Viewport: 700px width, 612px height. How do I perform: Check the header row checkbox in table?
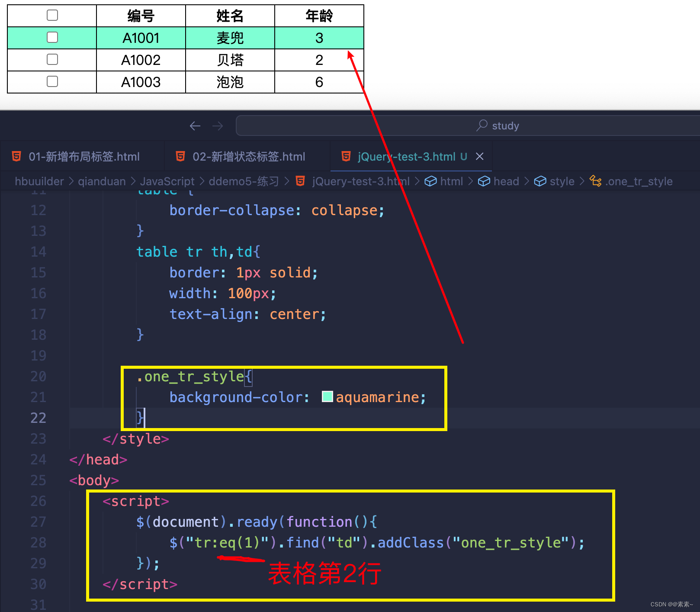(52, 15)
